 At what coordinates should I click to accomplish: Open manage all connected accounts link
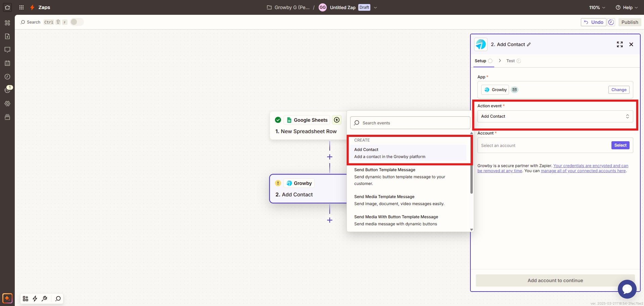(583, 171)
